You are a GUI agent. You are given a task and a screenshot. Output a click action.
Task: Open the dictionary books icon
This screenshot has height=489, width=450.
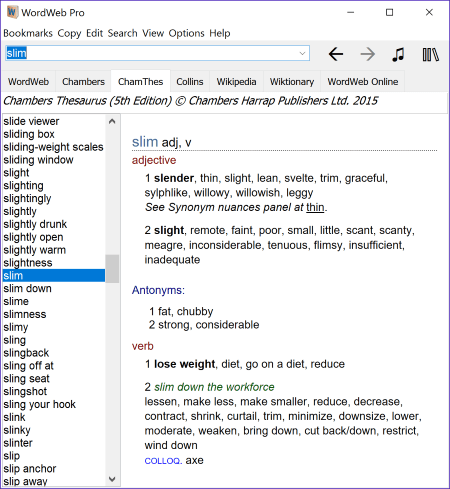click(430, 54)
